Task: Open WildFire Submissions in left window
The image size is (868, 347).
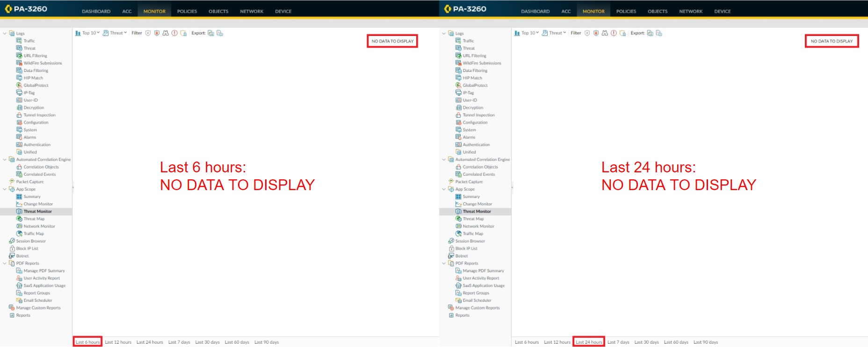Action: click(39, 64)
